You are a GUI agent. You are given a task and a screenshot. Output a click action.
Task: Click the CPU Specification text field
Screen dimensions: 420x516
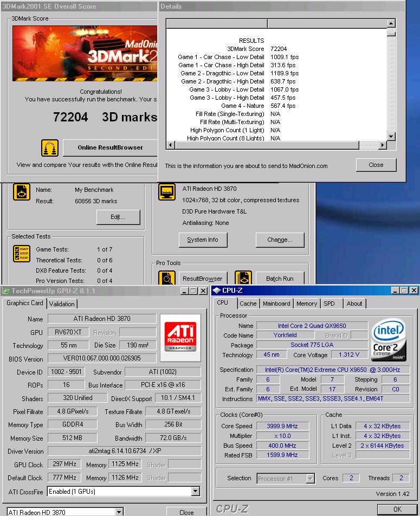[333, 370]
